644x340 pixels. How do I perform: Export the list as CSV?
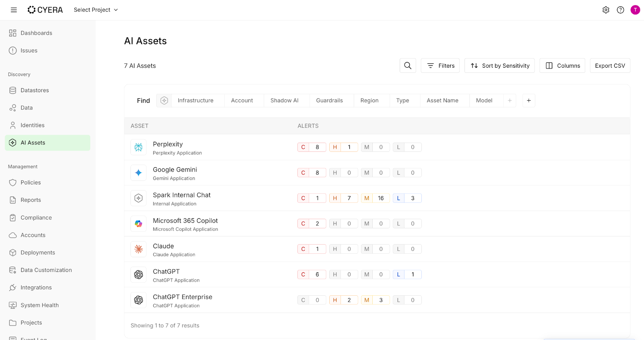[x=610, y=65]
